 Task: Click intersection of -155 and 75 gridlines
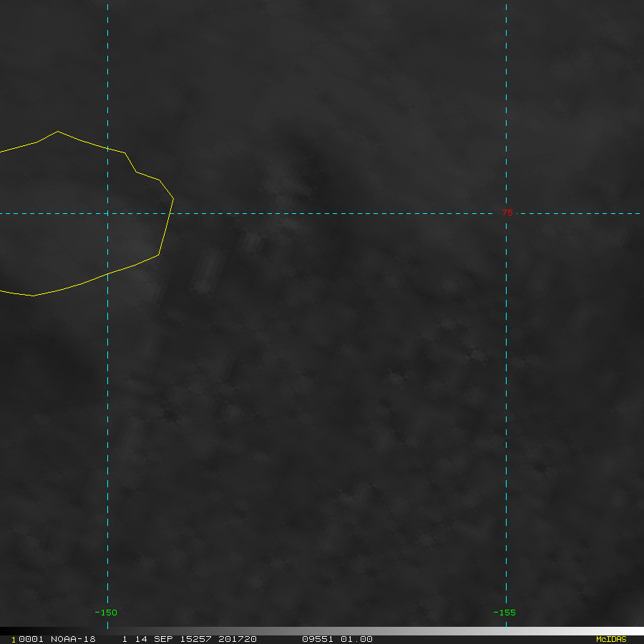pyautogui.click(x=506, y=213)
